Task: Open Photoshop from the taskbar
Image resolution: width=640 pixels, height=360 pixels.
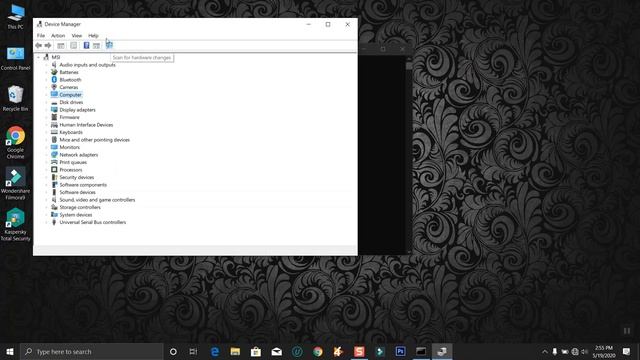Action: (x=400, y=351)
